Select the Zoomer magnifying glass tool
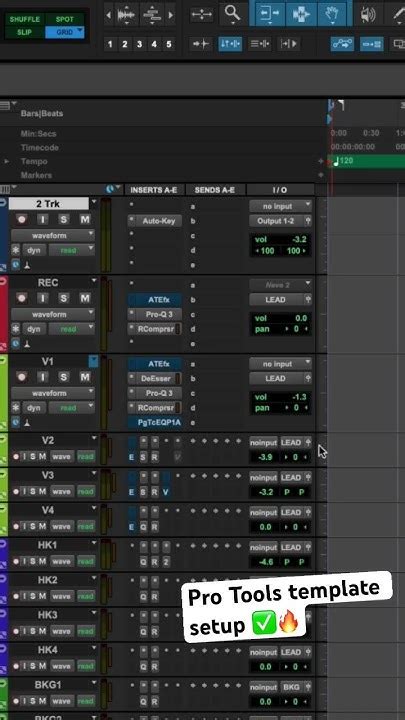The height and width of the screenshot is (720, 405). coord(233,13)
